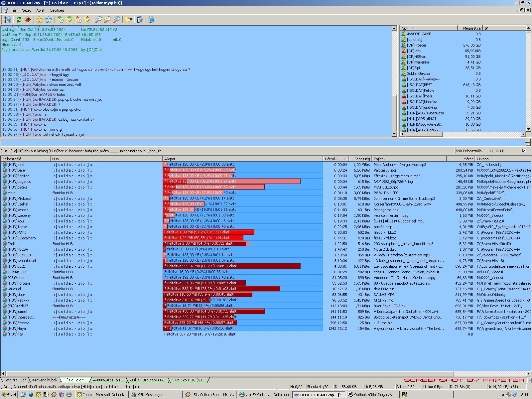Click in the chat message input field
This screenshot has height=399, width=532.
click(x=263, y=143)
